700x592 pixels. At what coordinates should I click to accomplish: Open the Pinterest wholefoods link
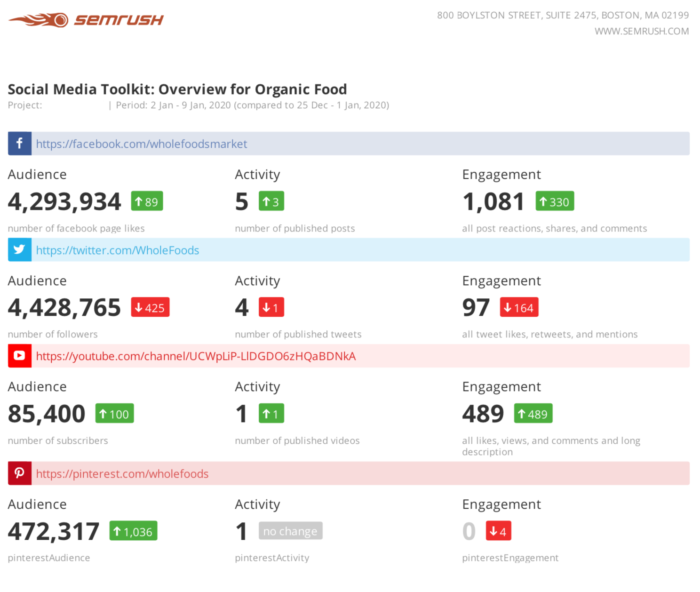[x=122, y=474]
